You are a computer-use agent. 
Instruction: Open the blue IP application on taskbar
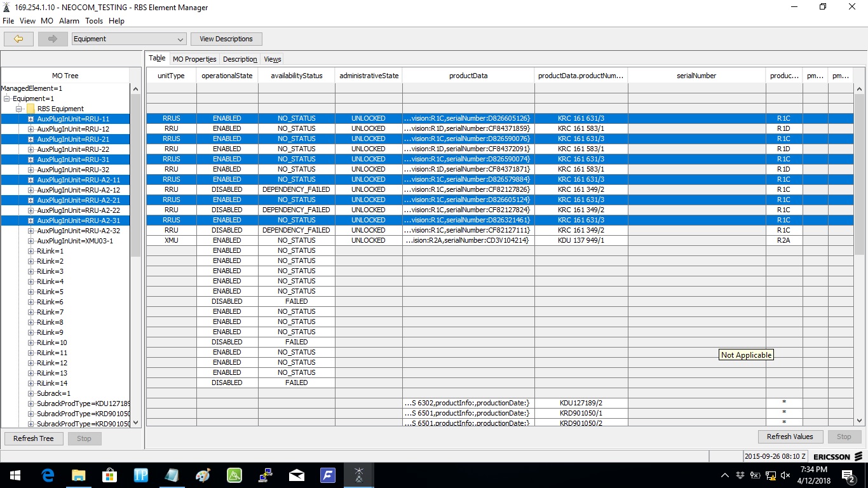[141, 475]
